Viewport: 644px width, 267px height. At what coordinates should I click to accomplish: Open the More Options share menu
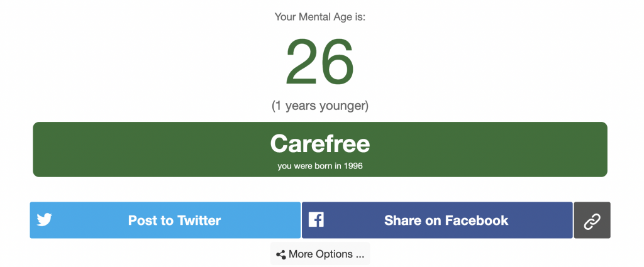click(x=320, y=254)
